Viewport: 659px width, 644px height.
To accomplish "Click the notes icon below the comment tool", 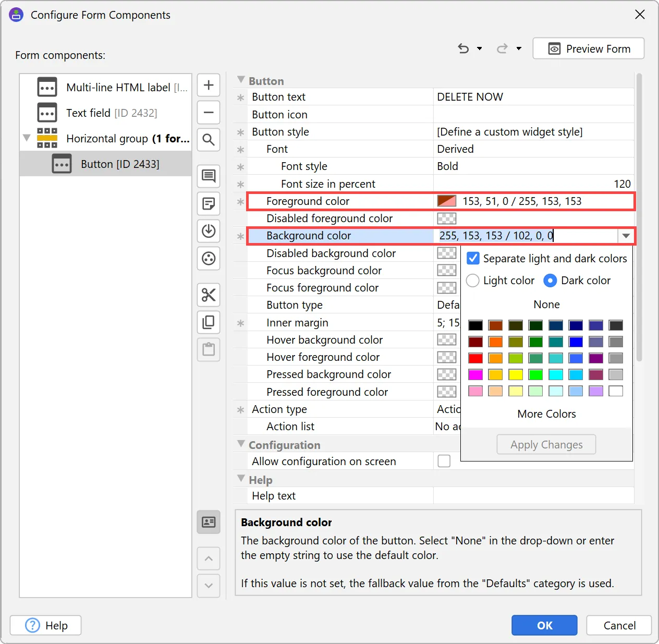I will 209,204.
